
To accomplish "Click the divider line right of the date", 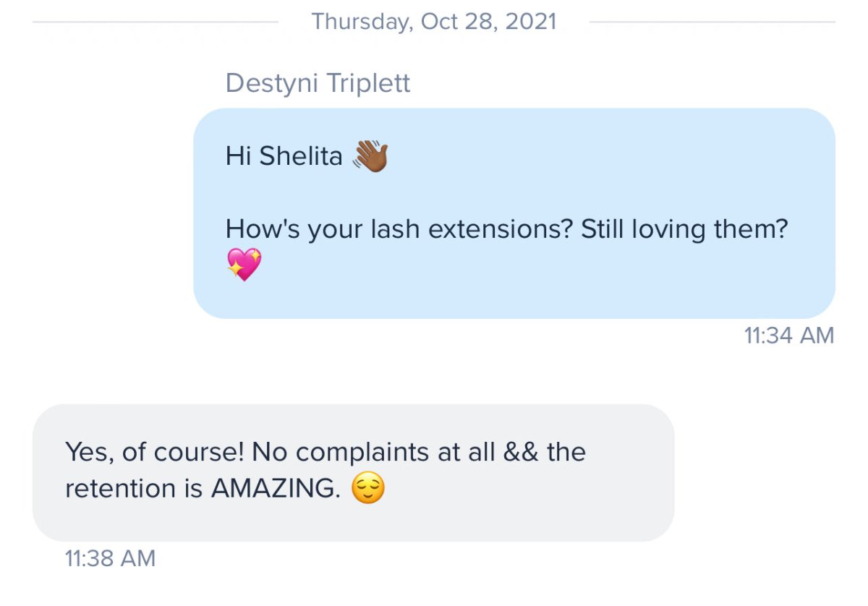I will 712,22.
